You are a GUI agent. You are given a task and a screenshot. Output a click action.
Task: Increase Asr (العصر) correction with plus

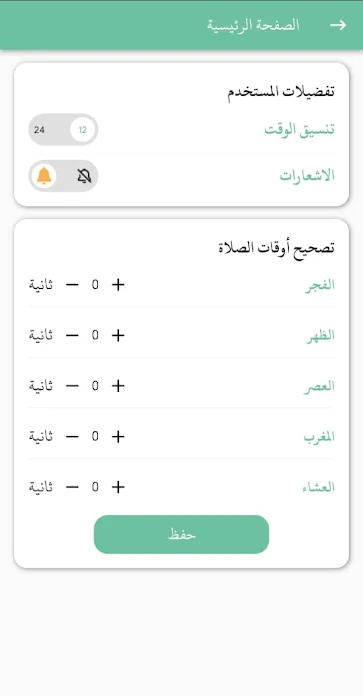tap(118, 386)
